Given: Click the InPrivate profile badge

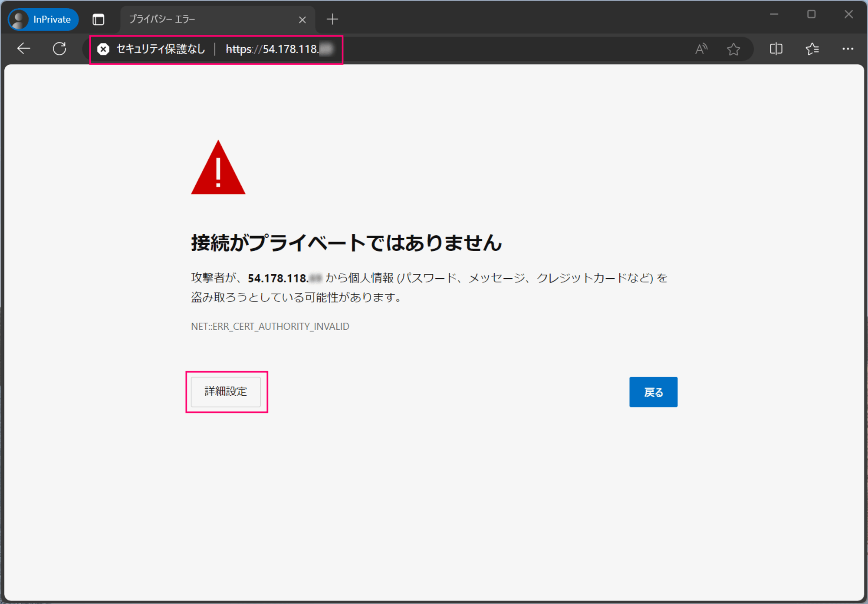Looking at the screenshot, I should coord(43,20).
